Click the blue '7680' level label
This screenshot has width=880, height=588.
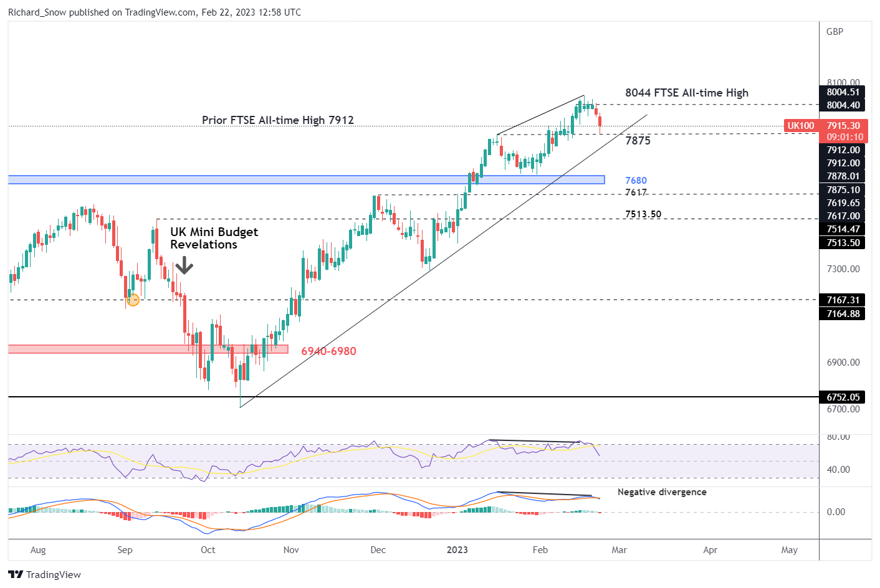636,181
